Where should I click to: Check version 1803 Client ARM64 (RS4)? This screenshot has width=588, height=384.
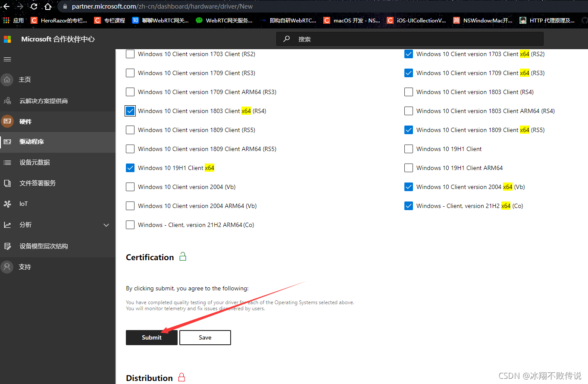click(x=409, y=111)
